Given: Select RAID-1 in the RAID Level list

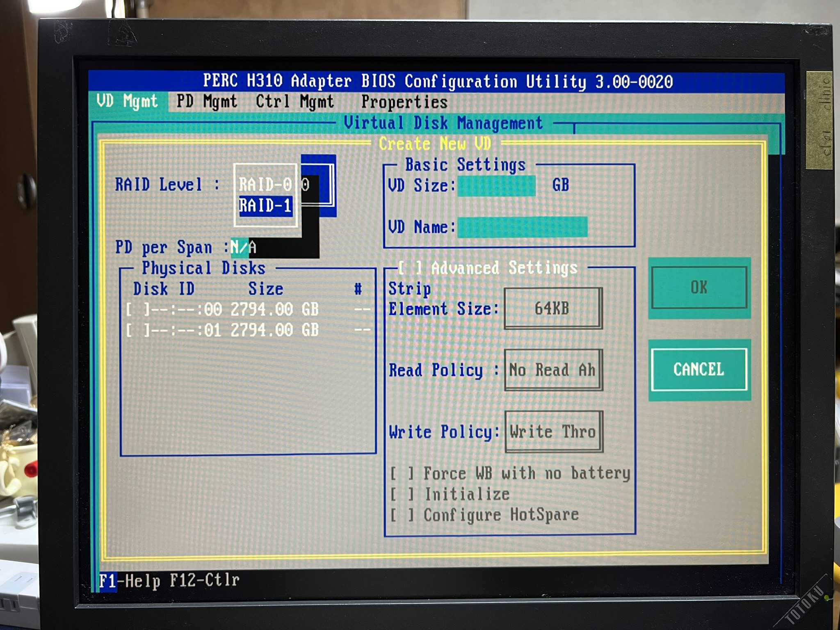Looking at the screenshot, I should [265, 205].
